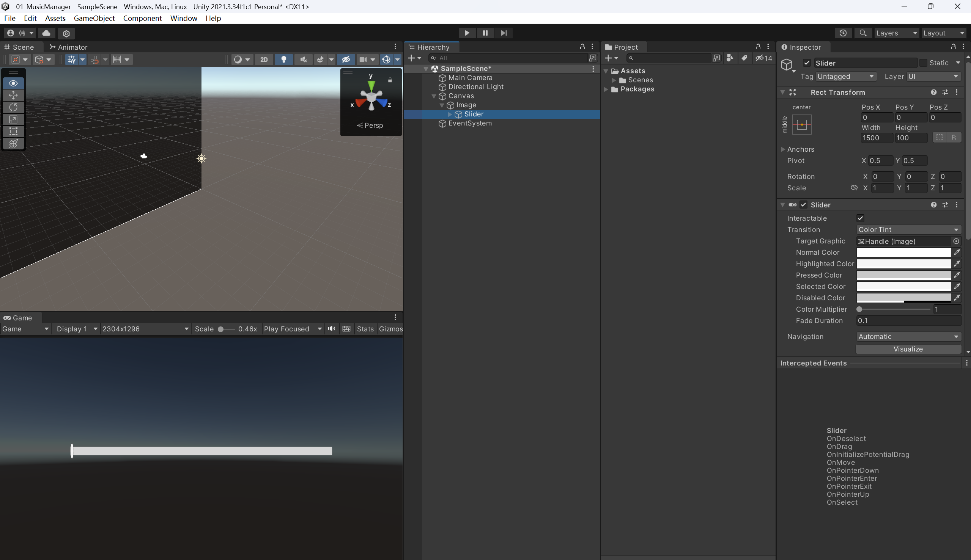Enable the Static checkbox
This screenshot has width=971, height=560.
click(923, 63)
